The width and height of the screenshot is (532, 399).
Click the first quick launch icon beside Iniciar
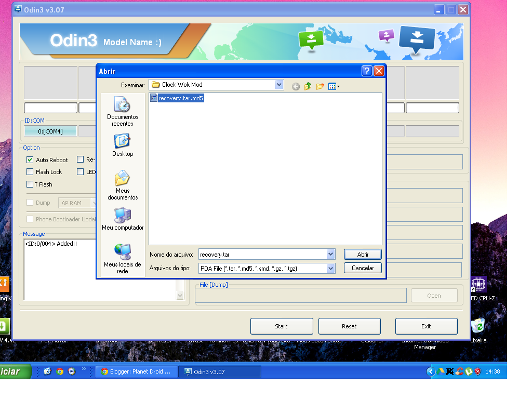coord(47,371)
